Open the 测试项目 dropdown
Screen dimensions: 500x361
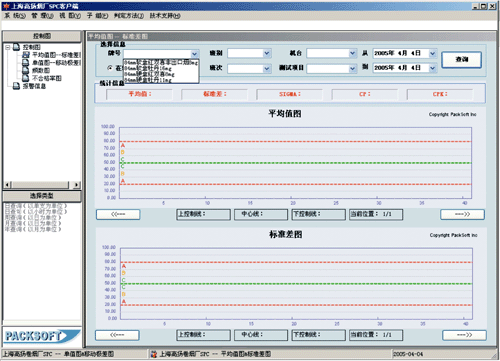[x=353, y=68]
